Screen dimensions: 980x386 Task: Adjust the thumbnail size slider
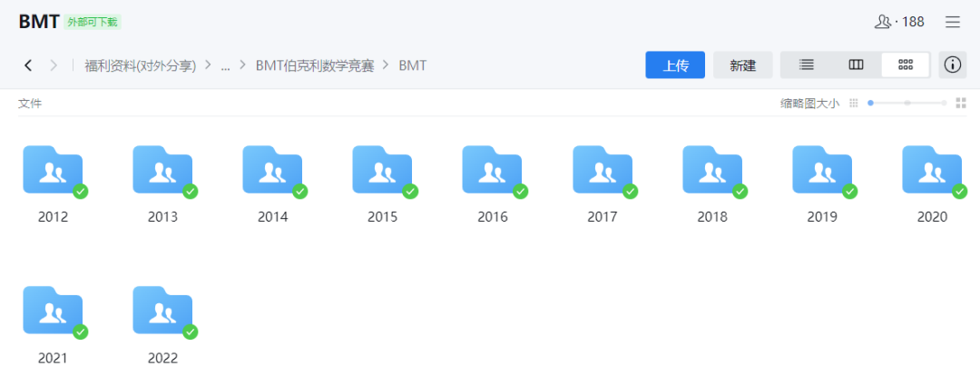[907, 104]
